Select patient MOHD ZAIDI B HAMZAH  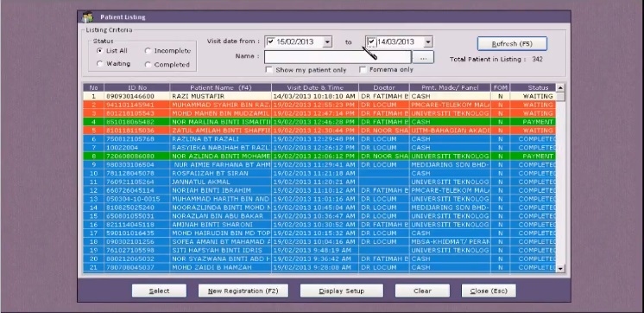319,267
